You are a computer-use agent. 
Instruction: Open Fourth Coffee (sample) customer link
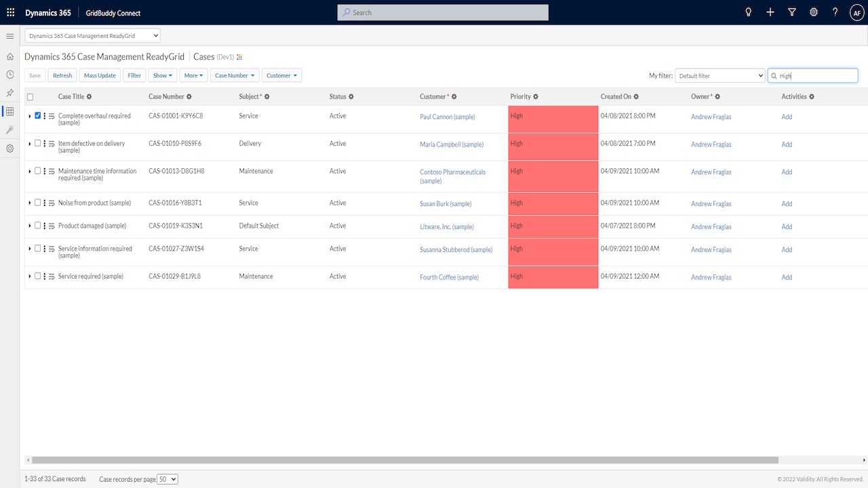pos(450,277)
